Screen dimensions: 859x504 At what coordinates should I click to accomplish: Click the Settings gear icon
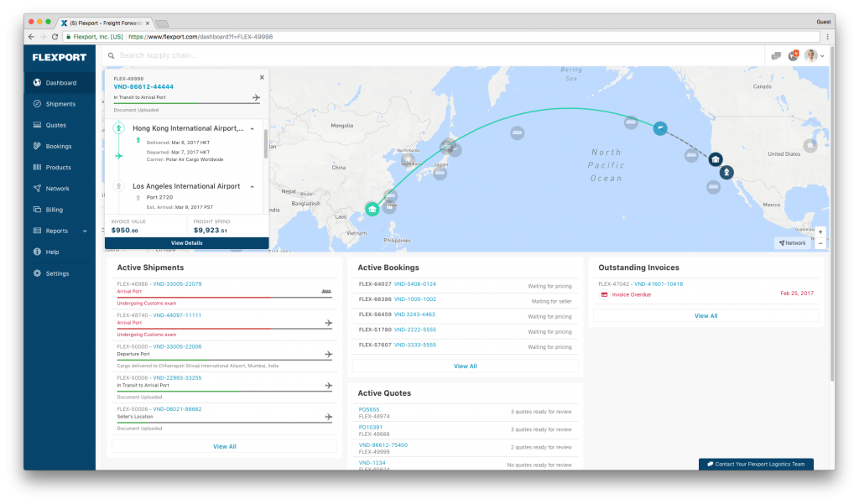37,273
